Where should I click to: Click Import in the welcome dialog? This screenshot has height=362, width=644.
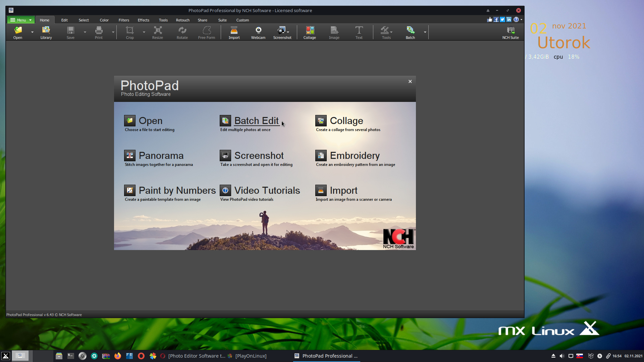(x=343, y=190)
